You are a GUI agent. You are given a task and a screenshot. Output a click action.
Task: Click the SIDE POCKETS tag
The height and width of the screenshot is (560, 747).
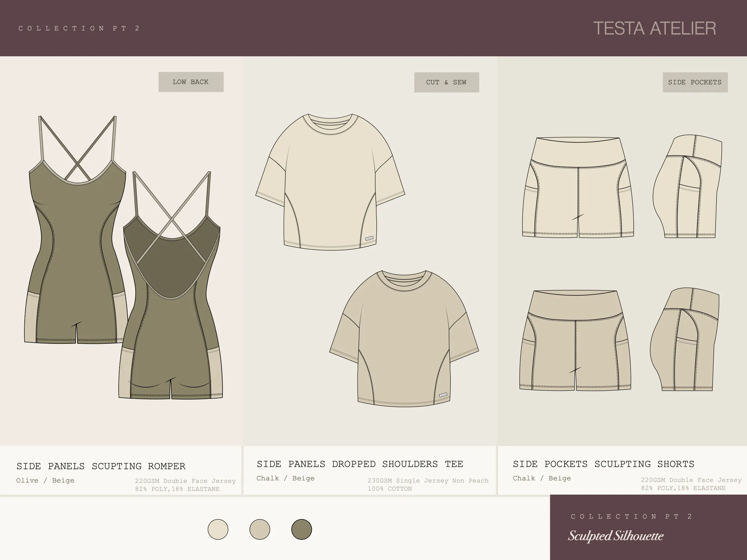coord(695,82)
